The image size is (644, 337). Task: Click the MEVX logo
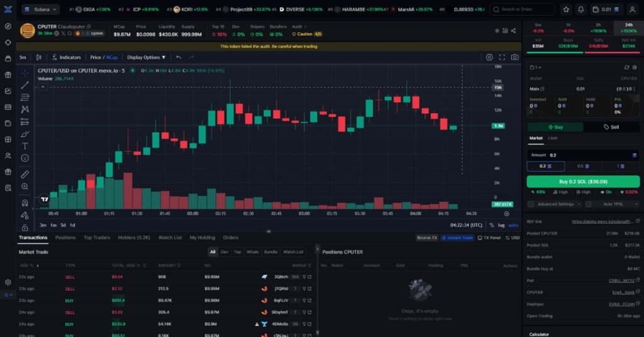(8, 9)
